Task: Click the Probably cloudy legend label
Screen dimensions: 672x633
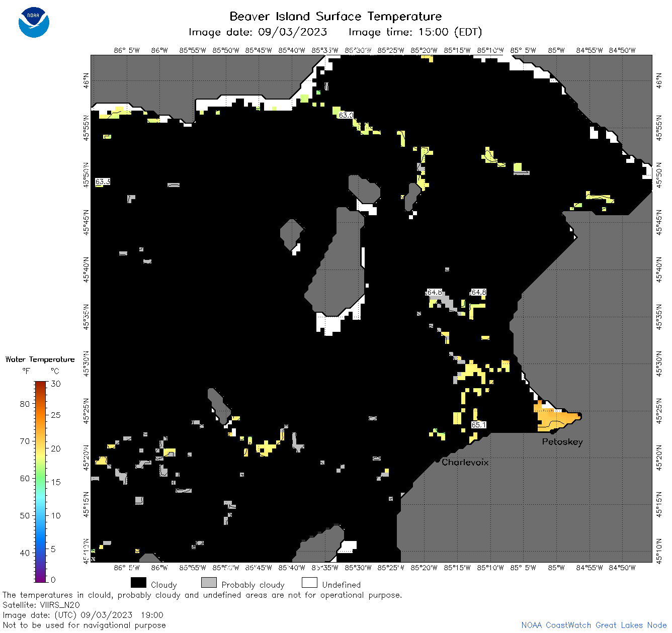Action: (x=253, y=585)
